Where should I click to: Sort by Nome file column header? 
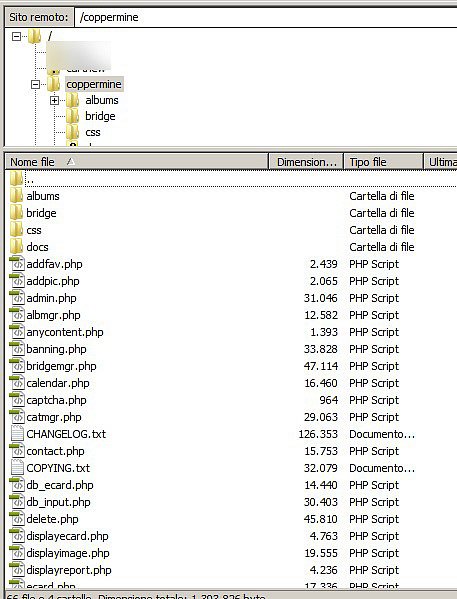(137, 162)
